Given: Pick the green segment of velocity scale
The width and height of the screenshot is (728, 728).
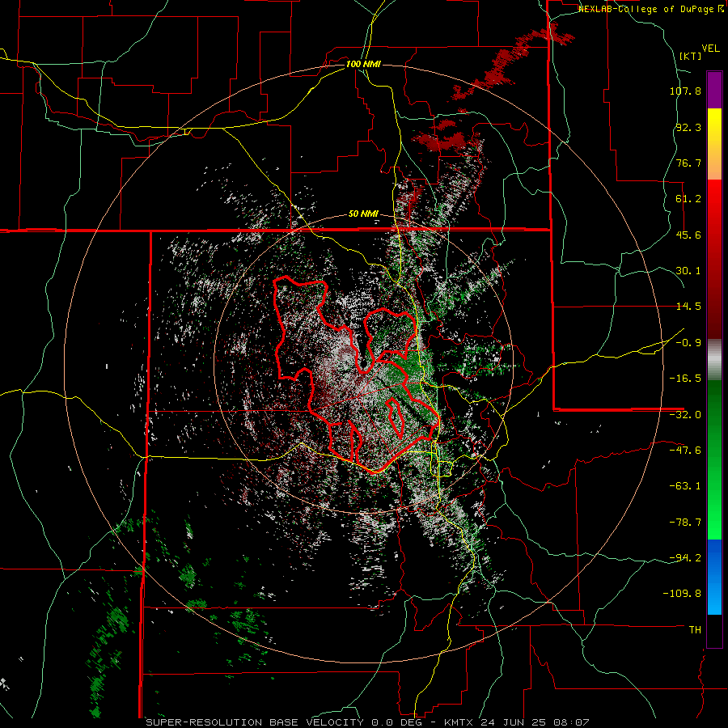Looking at the screenshot, I should [x=714, y=459].
